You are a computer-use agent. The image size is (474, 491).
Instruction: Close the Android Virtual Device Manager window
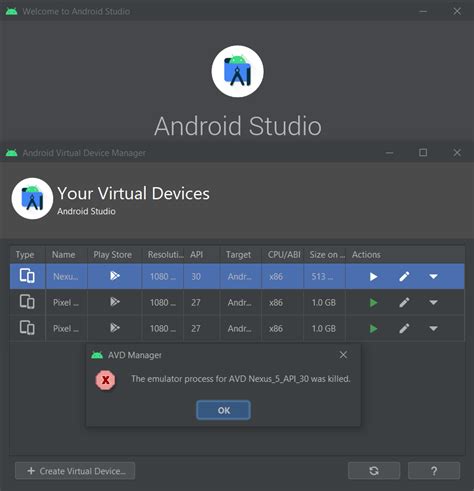(457, 153)
